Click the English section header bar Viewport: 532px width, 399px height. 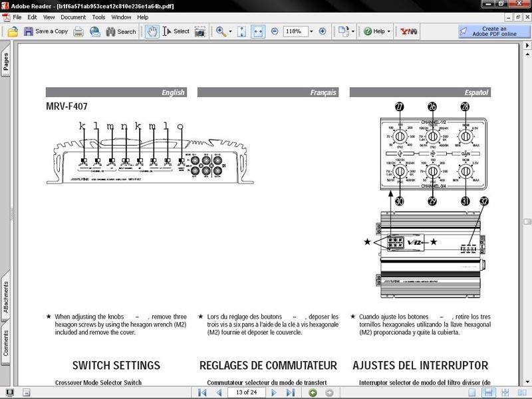[x=116, y=92]
